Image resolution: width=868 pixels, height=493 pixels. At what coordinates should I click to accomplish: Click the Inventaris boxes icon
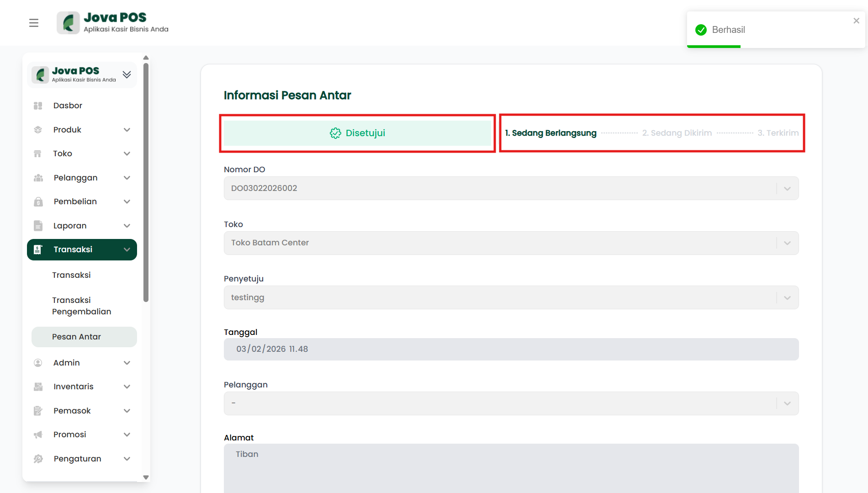click(x=38, y=387)
